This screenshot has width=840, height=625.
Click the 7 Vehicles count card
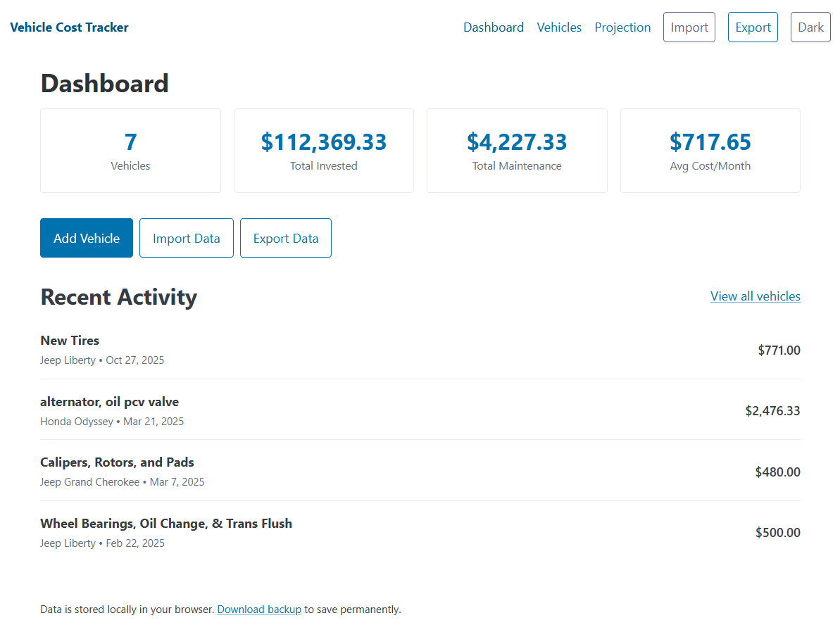130,150
